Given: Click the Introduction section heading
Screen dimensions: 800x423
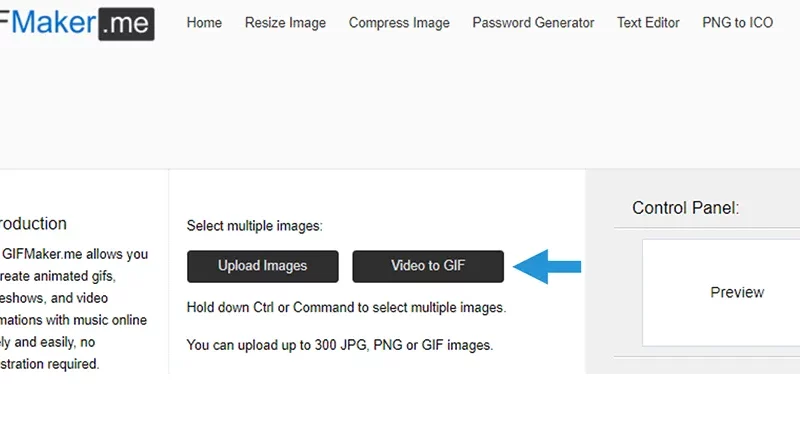Looking at the screenshot, I should 33,223.
